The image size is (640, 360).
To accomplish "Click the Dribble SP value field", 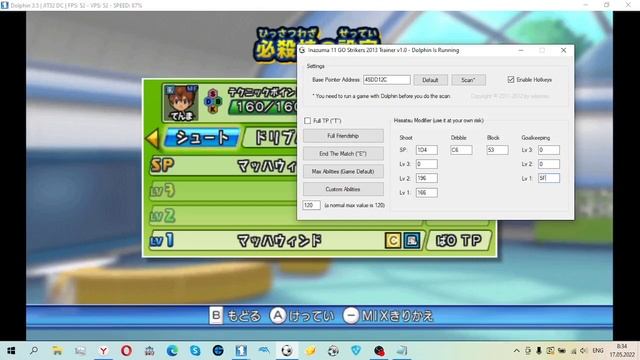I will [x=461, y=150].
